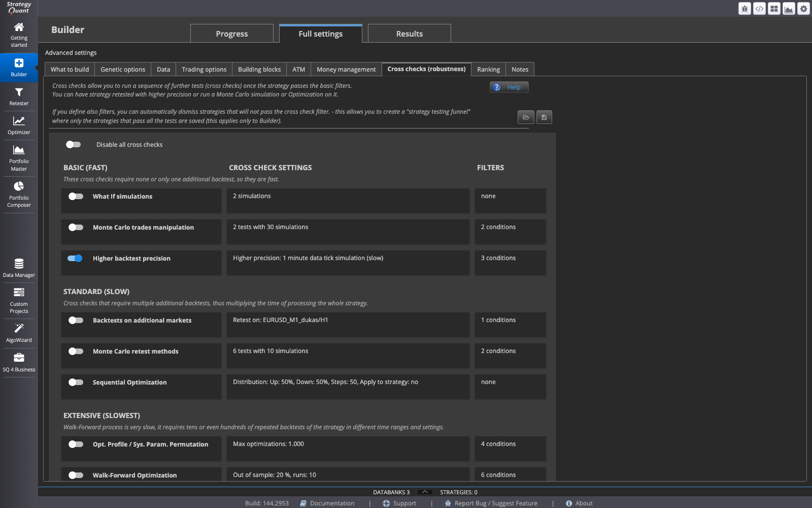This screenshot has height=508, width=812.
Task: Save cross check settings to file
Action: point(544,117)
